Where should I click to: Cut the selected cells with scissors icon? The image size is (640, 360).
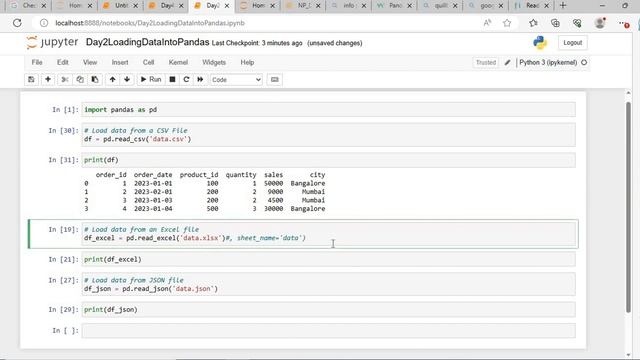pyautogui.click(x=64, y=80)
